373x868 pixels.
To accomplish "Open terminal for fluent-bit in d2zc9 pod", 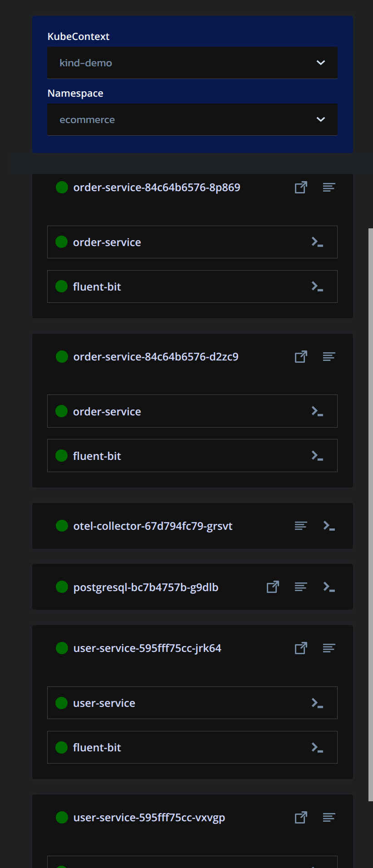I will coord(317,456).
